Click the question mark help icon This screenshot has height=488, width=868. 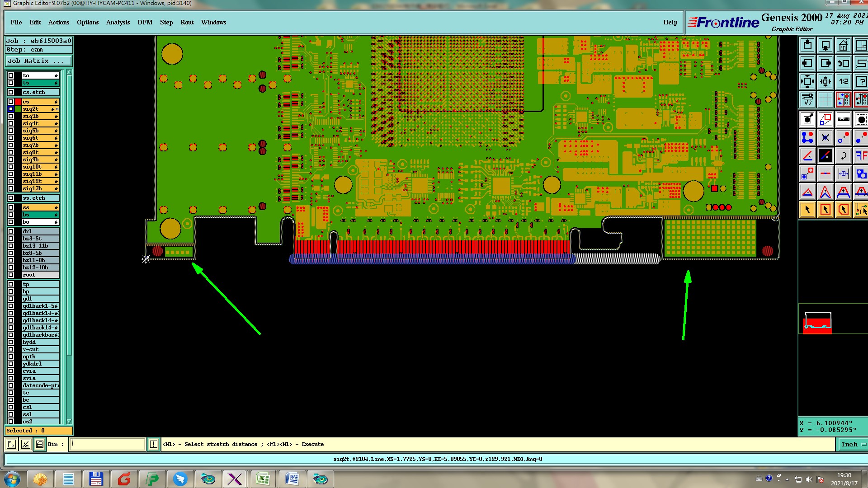tap(861, 82)
